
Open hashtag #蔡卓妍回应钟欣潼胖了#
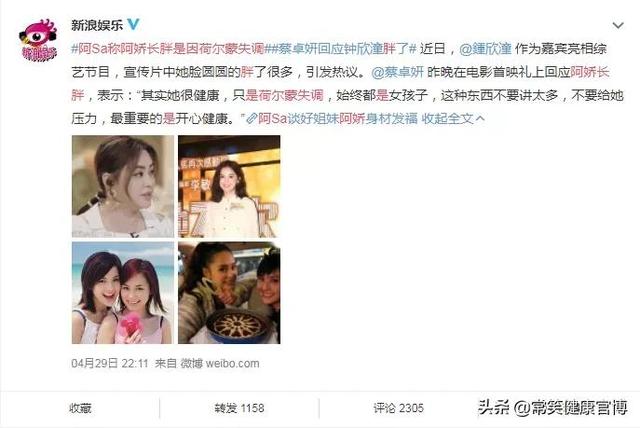340,49
